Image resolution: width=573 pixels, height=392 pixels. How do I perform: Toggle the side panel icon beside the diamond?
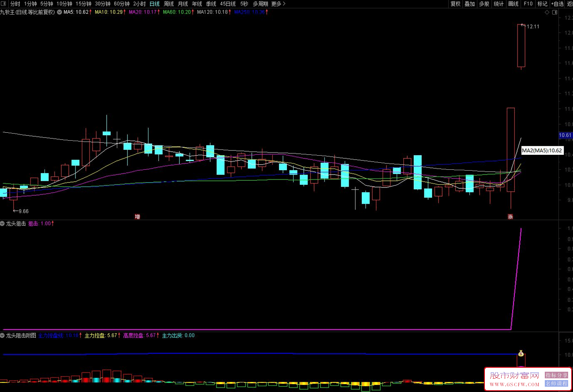click(x=554, y=12)
